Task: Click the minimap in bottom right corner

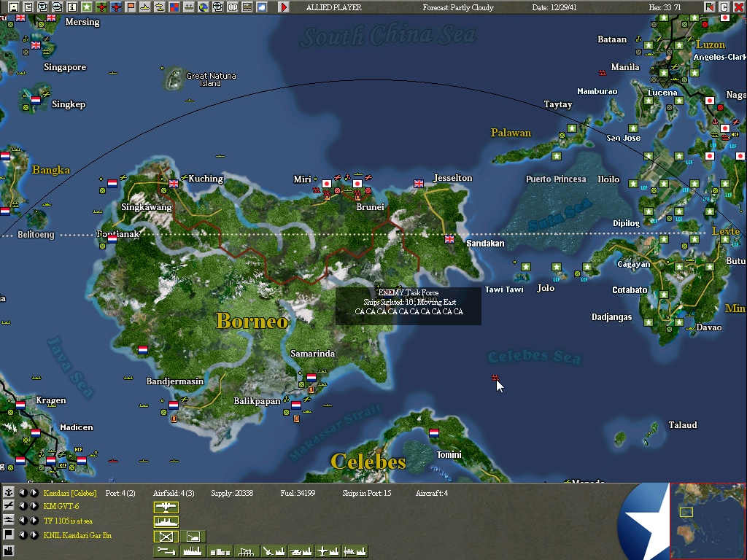Action: point(708,521)
